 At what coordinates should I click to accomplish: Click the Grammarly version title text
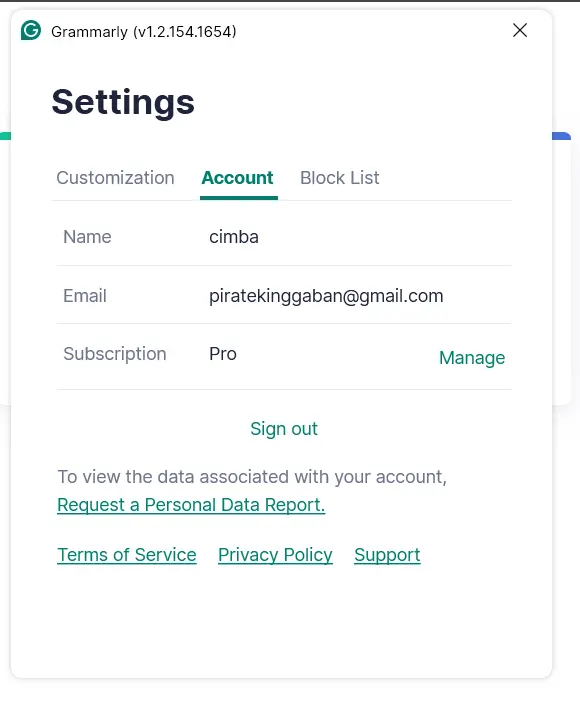point(144,32)
